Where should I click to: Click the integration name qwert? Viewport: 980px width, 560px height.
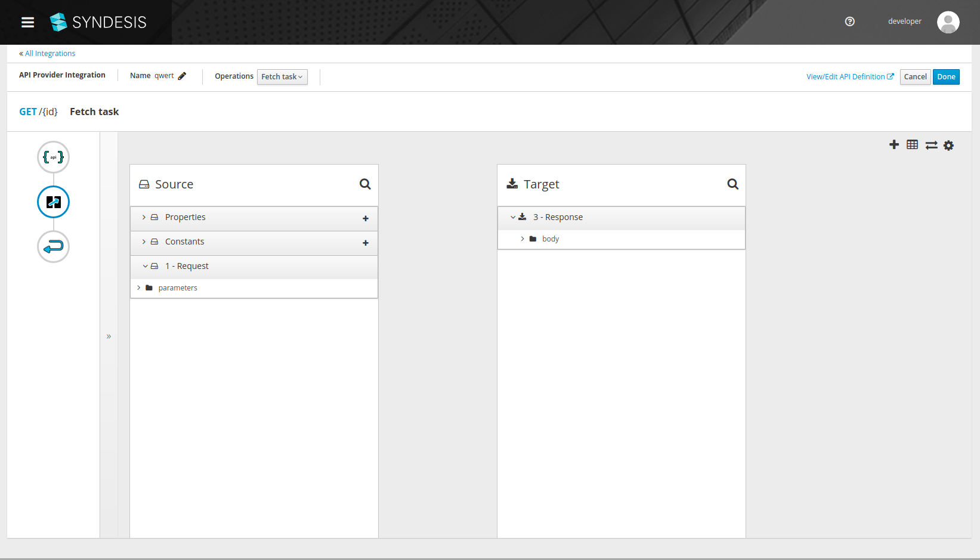click(x=164, y=76)
